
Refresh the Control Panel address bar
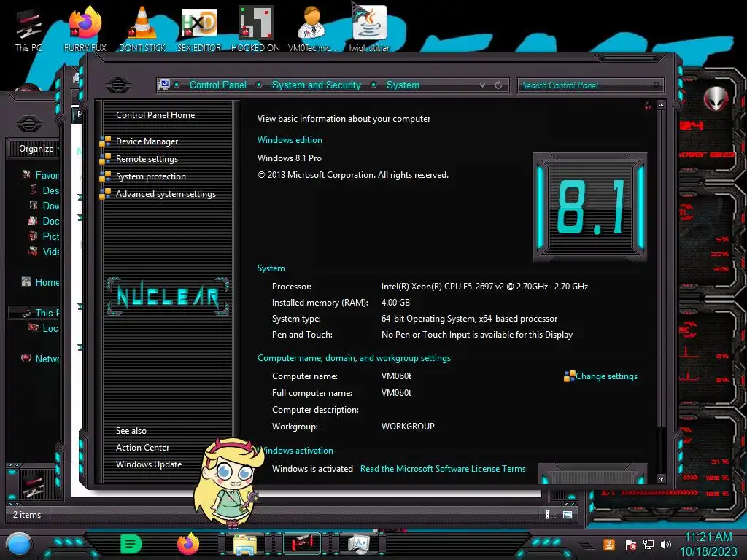coord(498,85)
